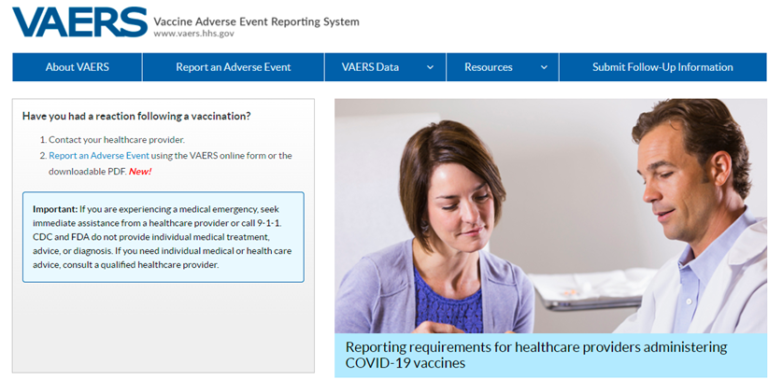Click the red New! label
This screenshot has height=379, width=768.
pyautogui.click(x=140, y=172)
